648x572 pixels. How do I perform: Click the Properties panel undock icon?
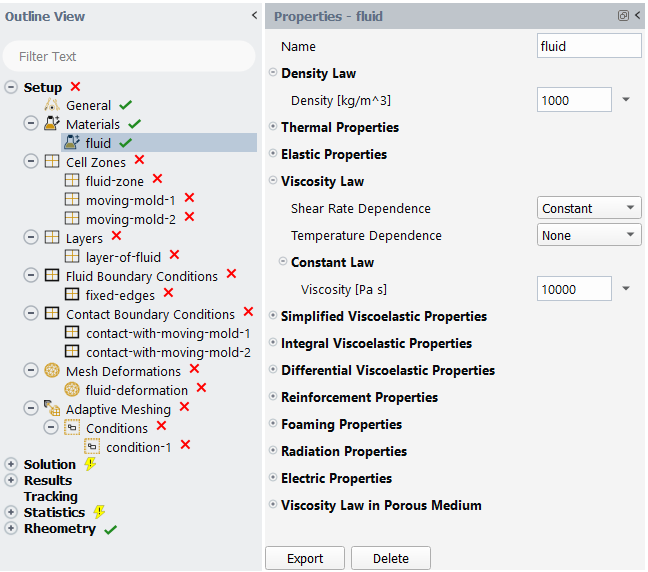(x=623, y=16)
